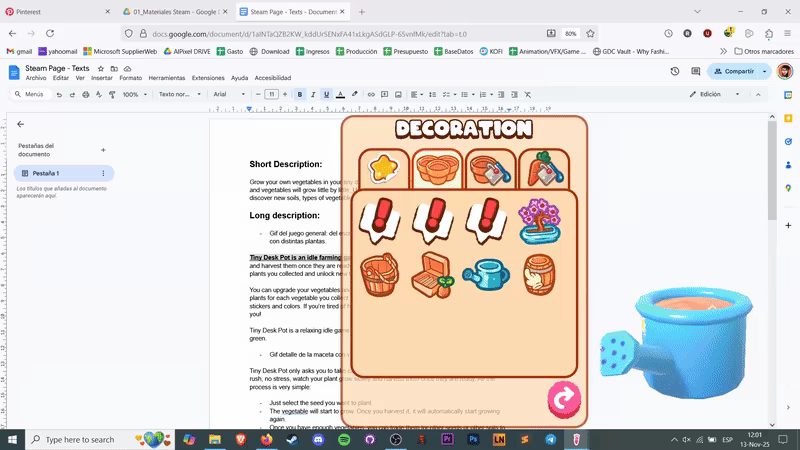Open the paragraph style dropdown

click(180, 94)
